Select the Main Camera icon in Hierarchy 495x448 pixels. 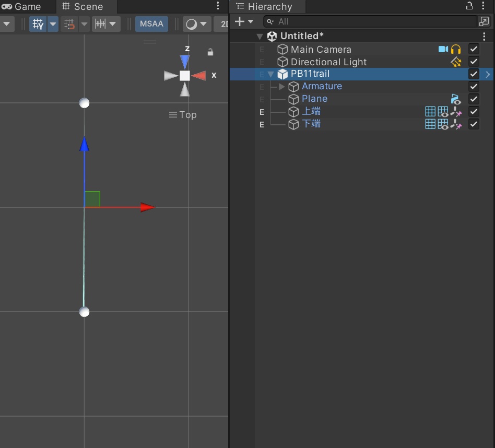282,49
